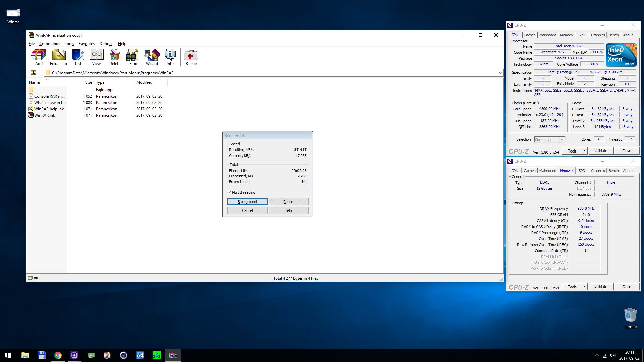
Task: Sort by the Type column header
Action: (x=114, y=82)
